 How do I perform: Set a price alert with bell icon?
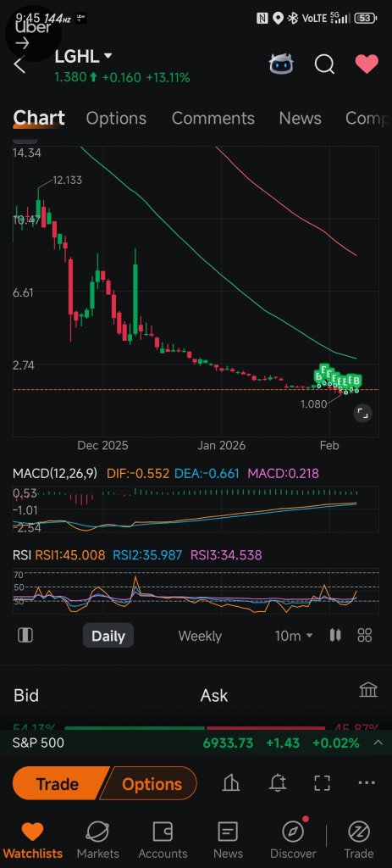coord(278,782)
